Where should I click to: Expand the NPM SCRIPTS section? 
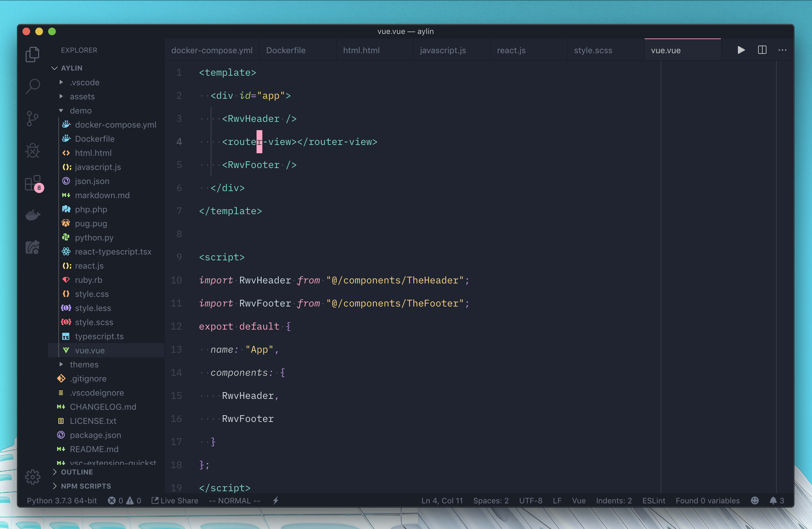(x=86, y=486)
